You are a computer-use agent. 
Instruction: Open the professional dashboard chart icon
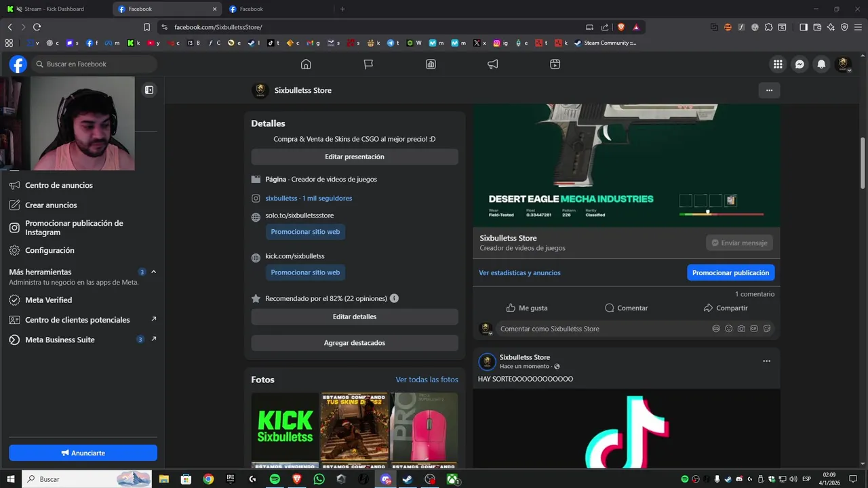coord(431,64)
